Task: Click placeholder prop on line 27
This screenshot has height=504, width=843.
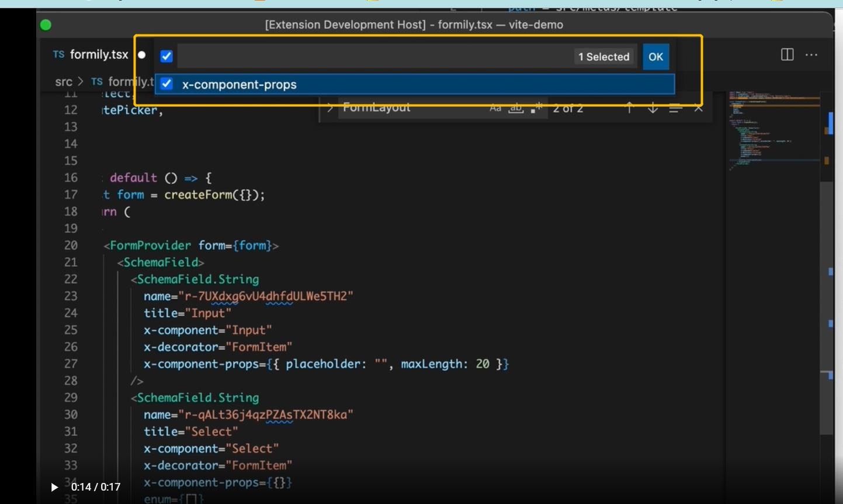Action: 326,364
